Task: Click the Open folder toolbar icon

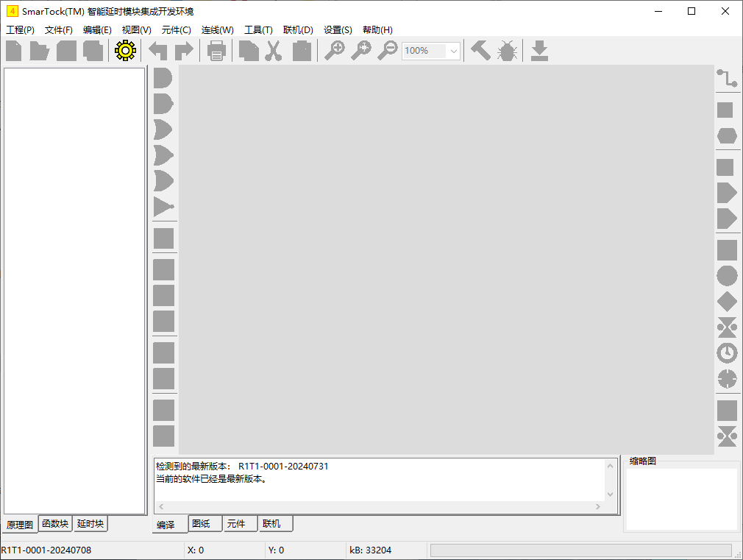Action: [39, 51]
